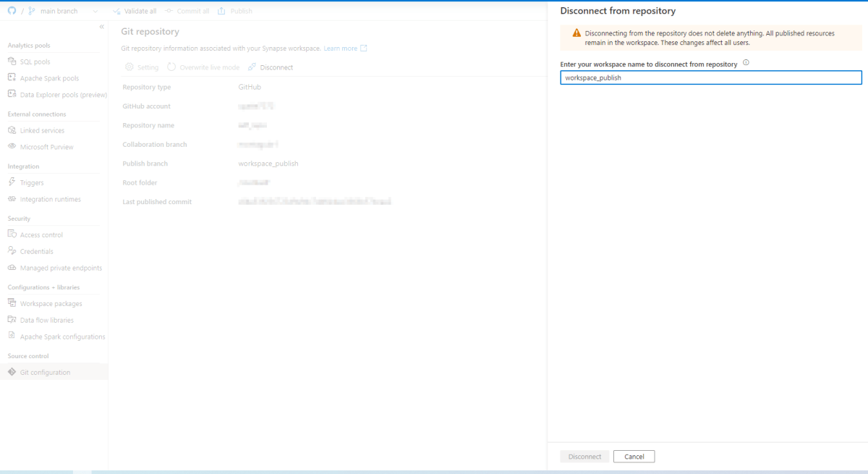Click the branch icon beside main branch

(x=32, y=11)
